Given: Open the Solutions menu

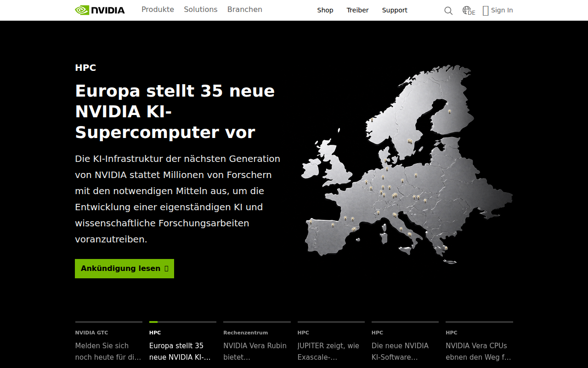Looking at the screenshot, I should click(x=201, y=9).
